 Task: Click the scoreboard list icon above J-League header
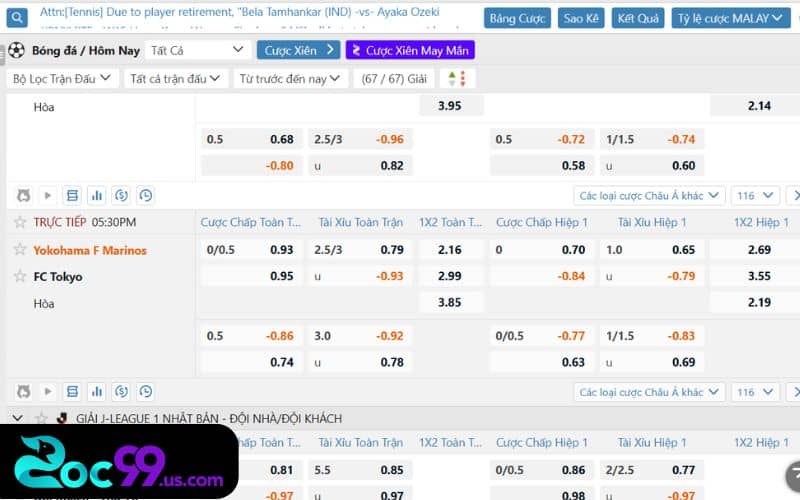click(72, 392)
